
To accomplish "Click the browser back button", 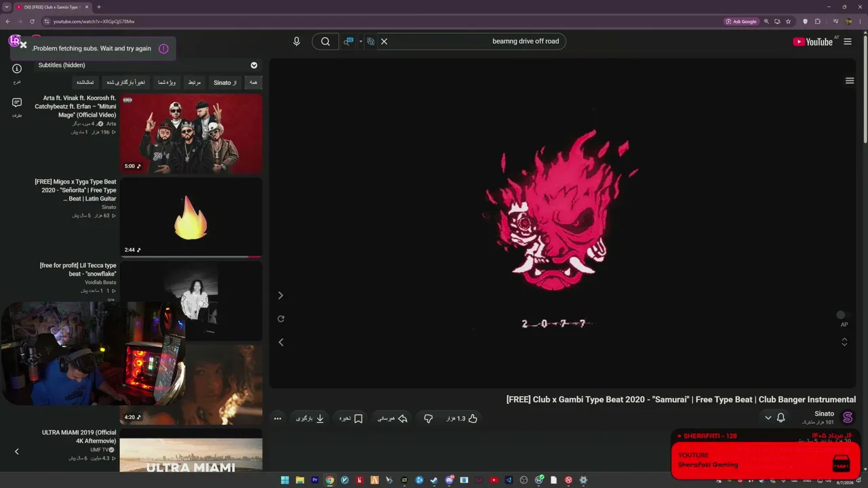I will coord(8,21).
